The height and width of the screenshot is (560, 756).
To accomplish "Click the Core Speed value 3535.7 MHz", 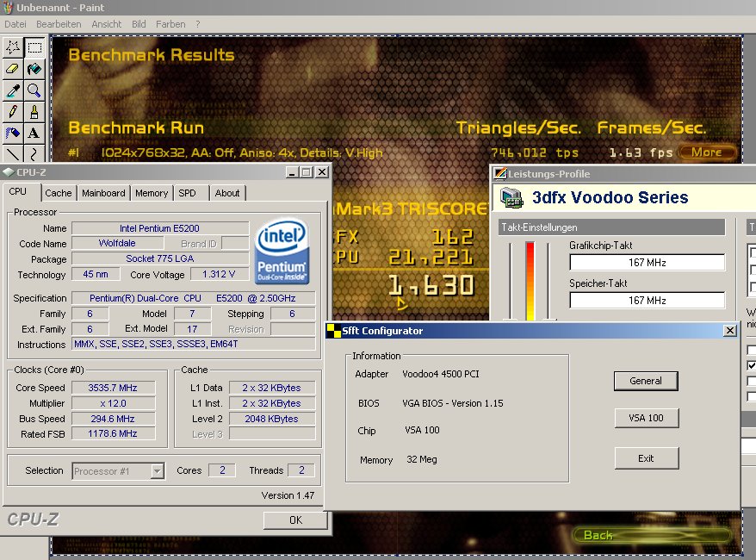I will tap(114, 388).
